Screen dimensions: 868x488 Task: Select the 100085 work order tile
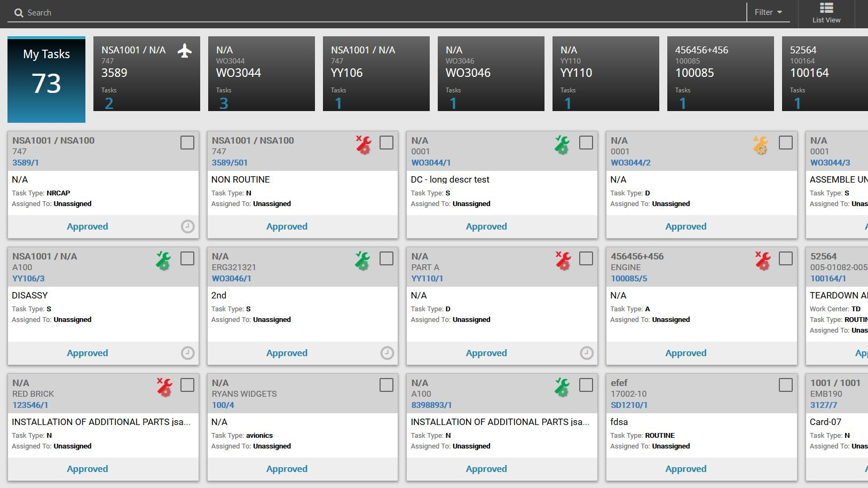tap(720, 74)
